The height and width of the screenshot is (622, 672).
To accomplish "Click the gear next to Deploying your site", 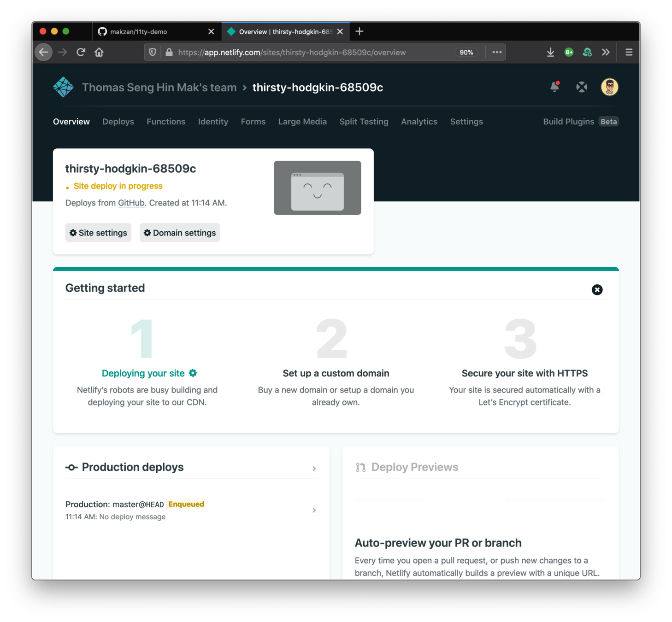I will tap(193, 373).
